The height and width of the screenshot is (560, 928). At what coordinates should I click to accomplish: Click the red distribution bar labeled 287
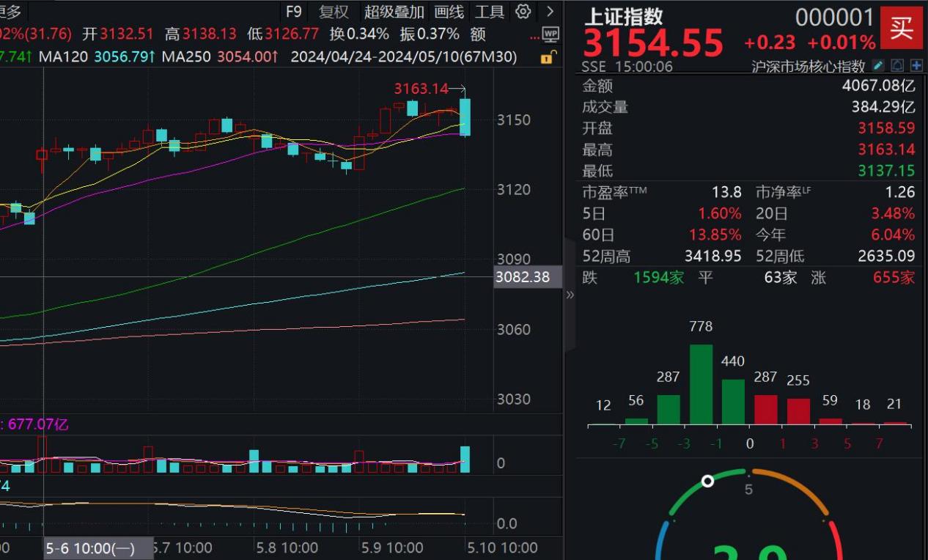tap(765, 410)
